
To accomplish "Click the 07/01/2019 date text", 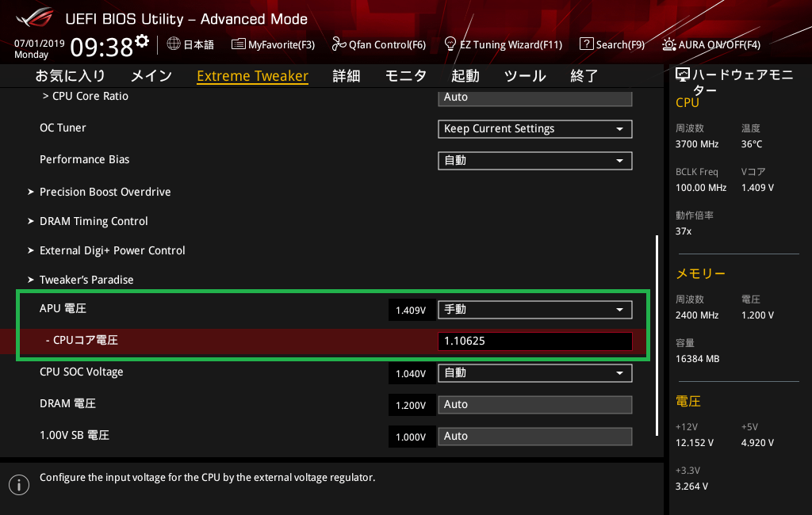I will (40, 44).
